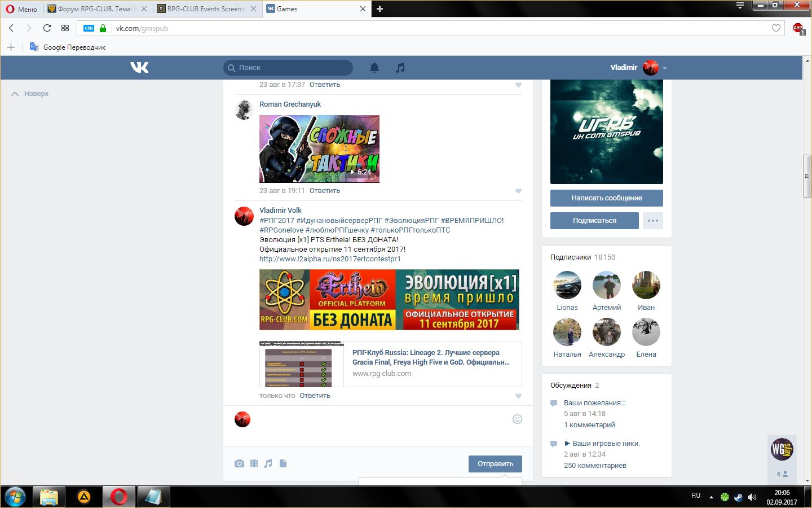Open the Подписчики followers list
Viewport: 812px width, 508px height.
(571, 257)
